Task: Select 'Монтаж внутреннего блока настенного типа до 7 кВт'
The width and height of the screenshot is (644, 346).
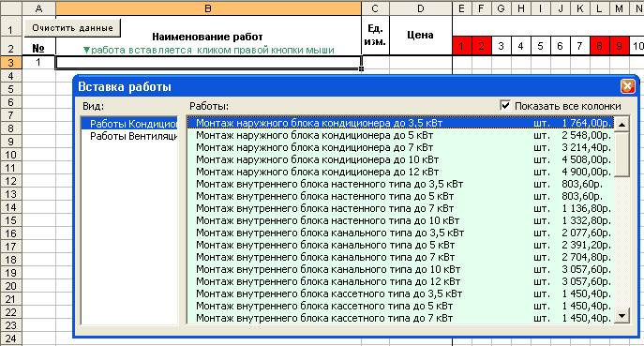Action: 401,208
